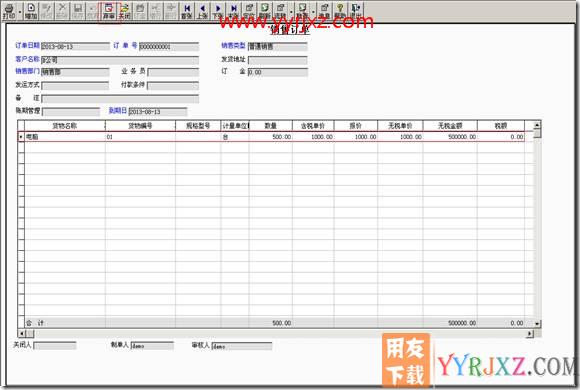Click the 销售部门 field showing 销售部

[x=75, y=72]
